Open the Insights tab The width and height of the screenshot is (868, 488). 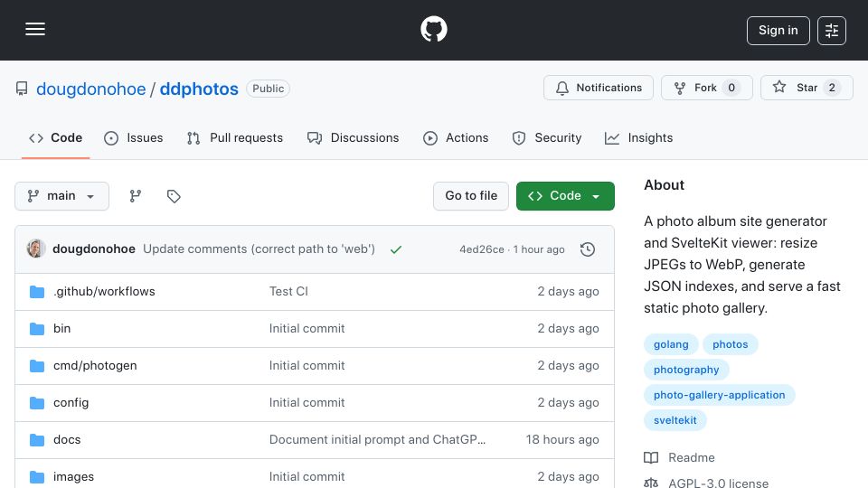639,137
